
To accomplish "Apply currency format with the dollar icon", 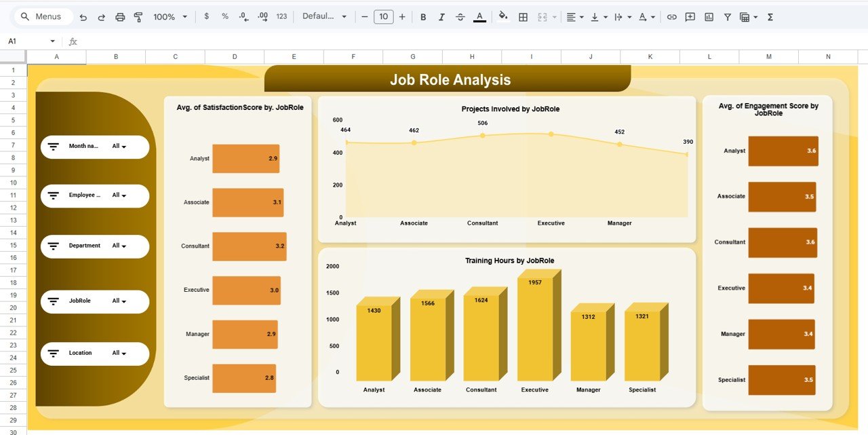I will coord(207,16).
